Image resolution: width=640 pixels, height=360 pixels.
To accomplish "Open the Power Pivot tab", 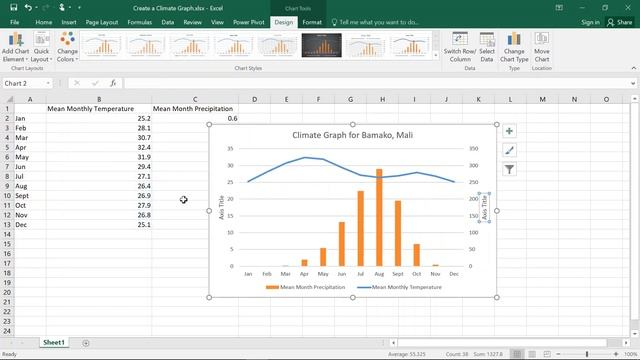I will pos(249,22).
